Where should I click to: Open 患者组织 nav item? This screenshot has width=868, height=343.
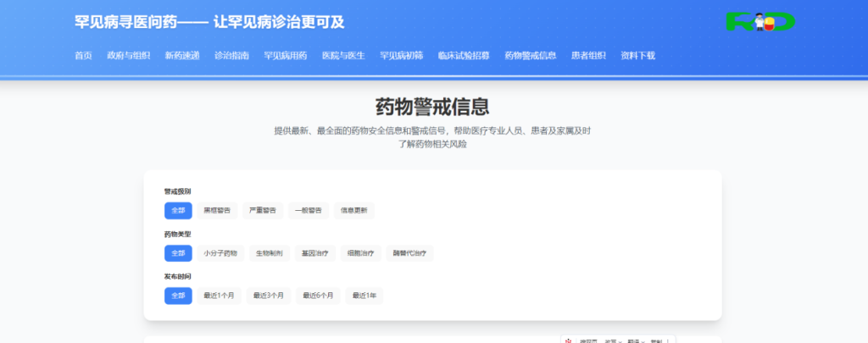[588, 55]
